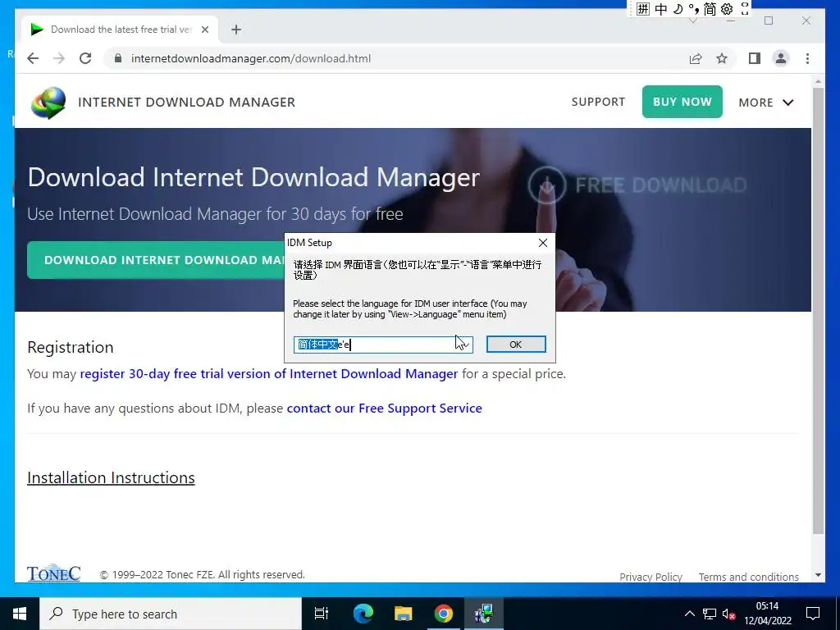This screenshot has width=840, height=630.
Task: Open Chrome side panel
Action: (x=755, y=58)
